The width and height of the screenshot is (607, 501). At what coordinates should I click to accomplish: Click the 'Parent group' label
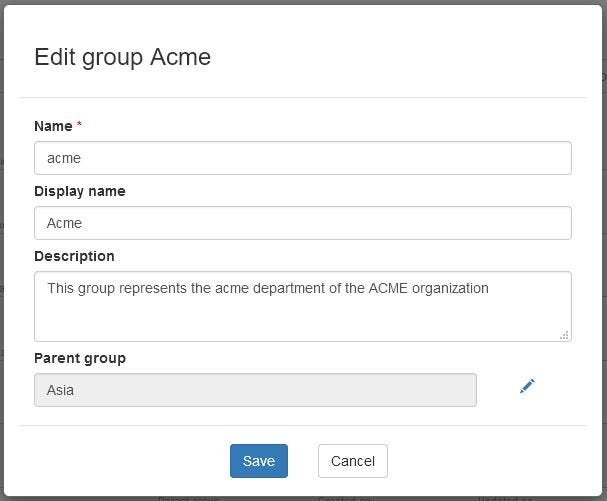80,358
